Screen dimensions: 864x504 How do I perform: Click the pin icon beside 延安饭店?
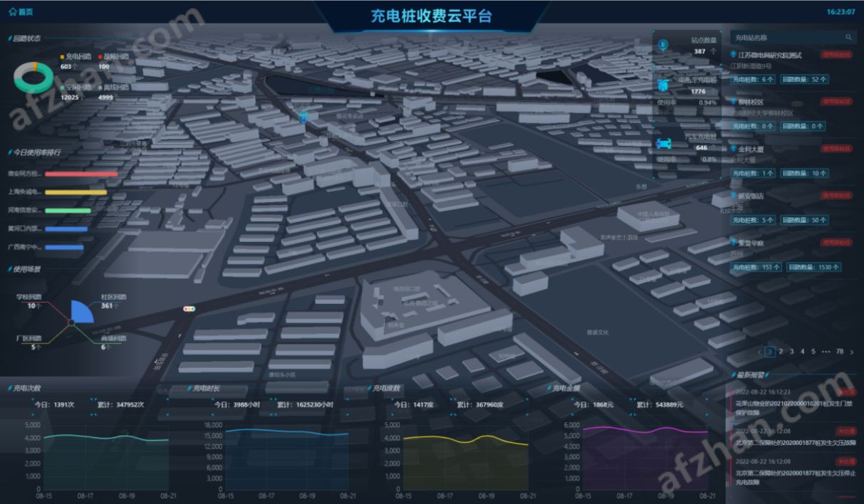(734, 195)
